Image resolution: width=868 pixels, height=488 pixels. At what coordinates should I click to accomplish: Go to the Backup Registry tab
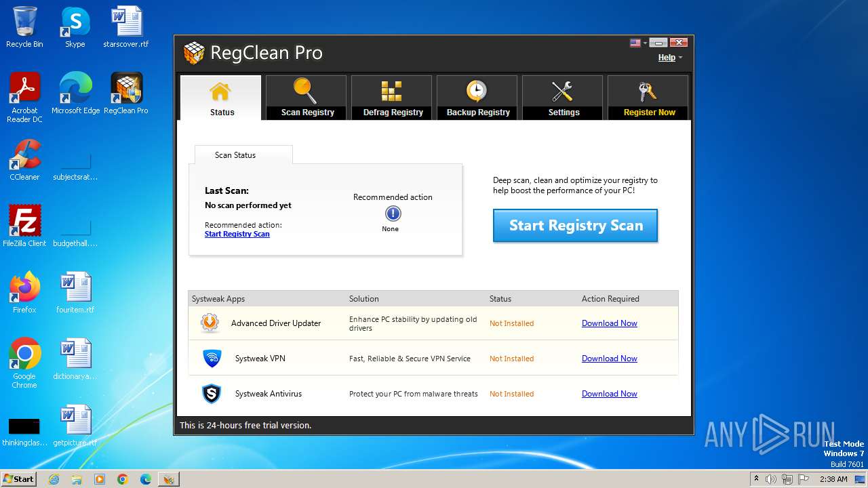[x=477, y=98]
